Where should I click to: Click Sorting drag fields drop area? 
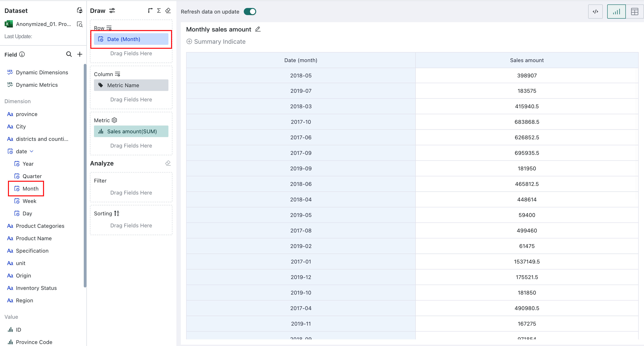coord(131,225)
